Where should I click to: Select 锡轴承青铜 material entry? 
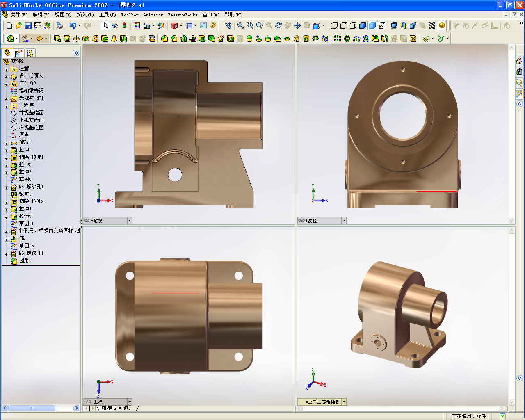tap(31, 91)
